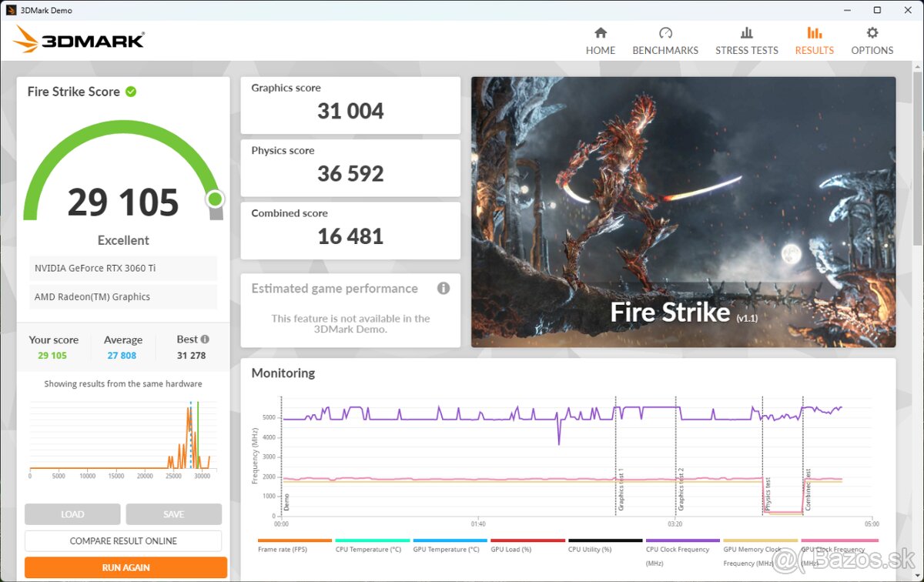Select the NVIDIA GeForce RTX 3060 Ti entry
This screenshot has width=924, height=582.
pos(122,268)
